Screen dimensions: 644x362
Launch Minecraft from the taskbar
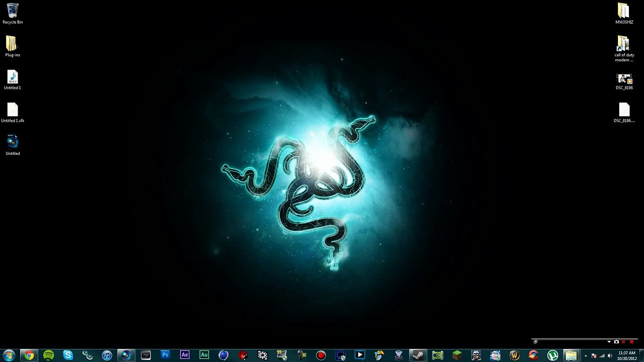[x=457, y=355]
